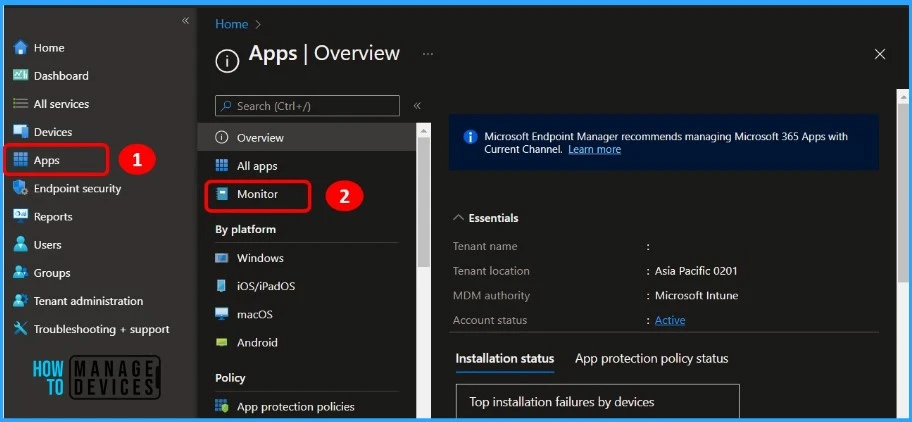Viewport: 912px width, 422px height.
Task: Click the Overview info icon in Apps menu
Action: 222,138
